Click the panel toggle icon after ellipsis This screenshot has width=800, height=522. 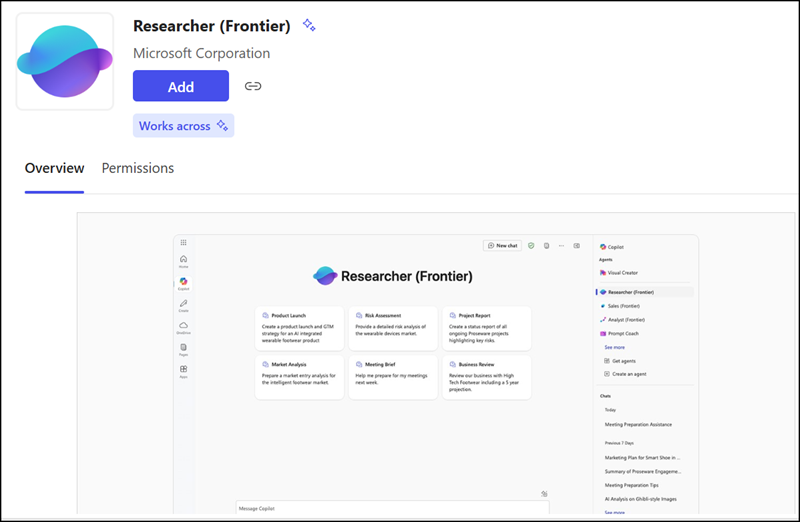point(577,245)
